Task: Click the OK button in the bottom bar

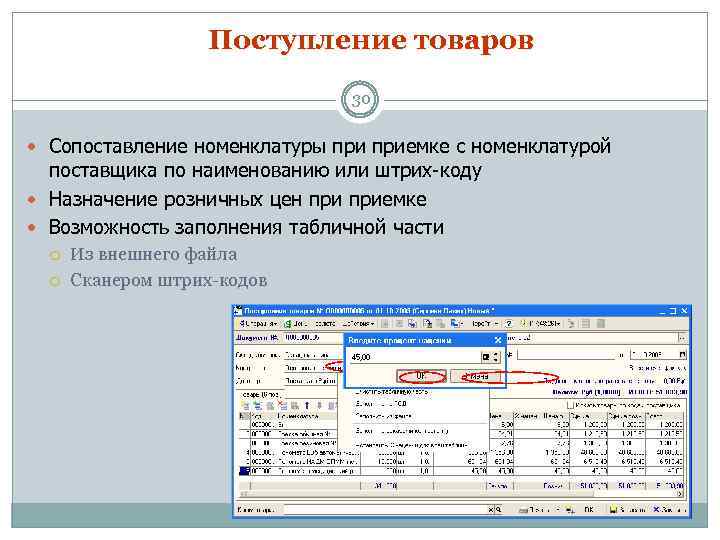Action: 589,510
